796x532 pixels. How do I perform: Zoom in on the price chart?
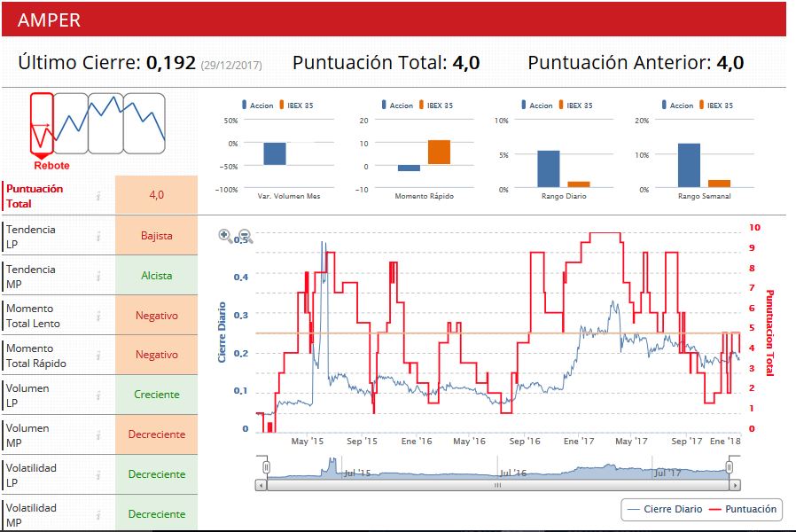coord(225,236)
